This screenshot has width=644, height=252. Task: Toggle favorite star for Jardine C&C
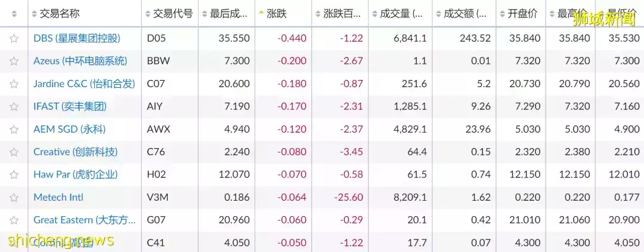(14, 84)
